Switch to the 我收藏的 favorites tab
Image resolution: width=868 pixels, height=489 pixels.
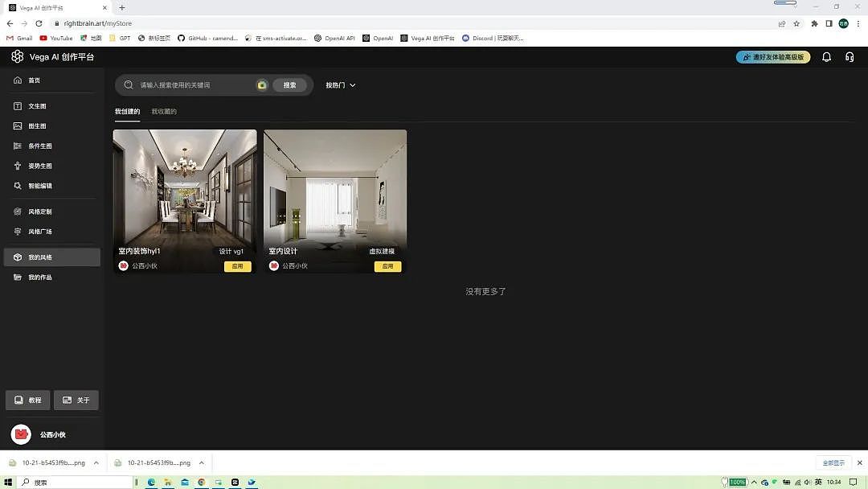click(x=164, y=111)
